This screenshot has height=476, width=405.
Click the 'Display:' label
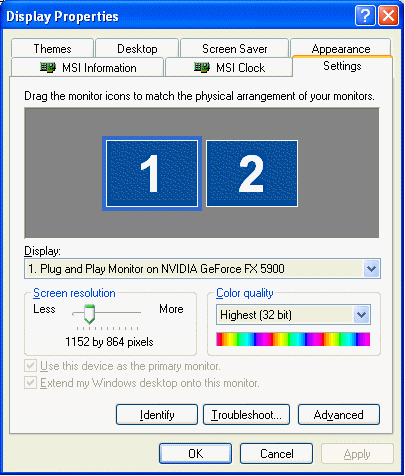click(x=42, y=251)
